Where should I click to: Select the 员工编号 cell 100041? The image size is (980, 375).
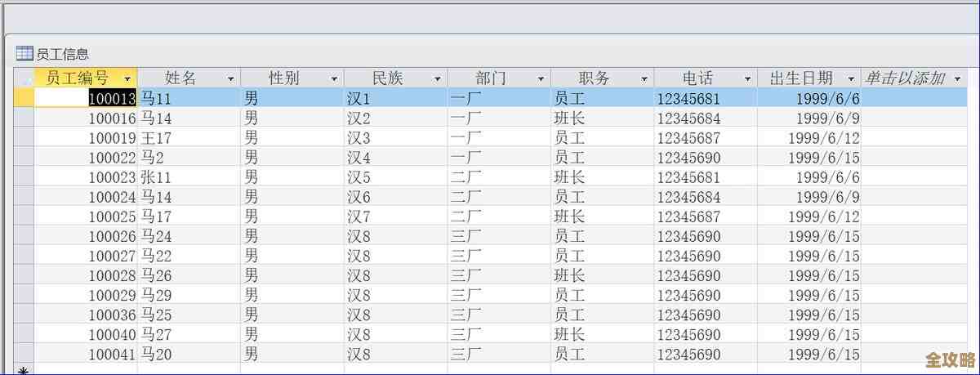(86, 354)
